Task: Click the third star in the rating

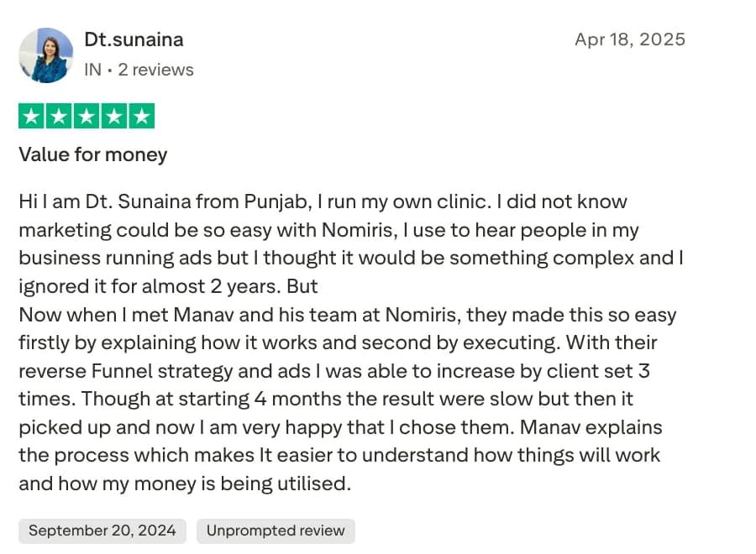Action: (x=87, y=116)
